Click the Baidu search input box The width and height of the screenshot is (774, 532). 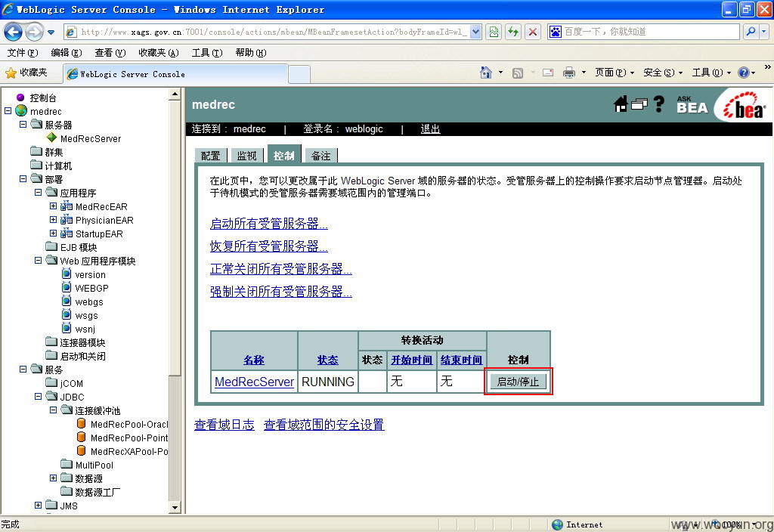click(x=651, y=32)
